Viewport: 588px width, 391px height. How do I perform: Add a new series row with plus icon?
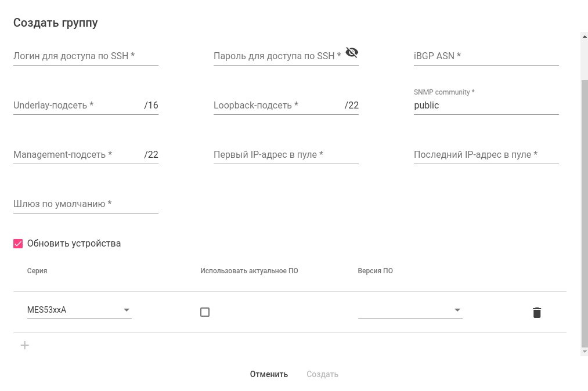tap(25, 346)
